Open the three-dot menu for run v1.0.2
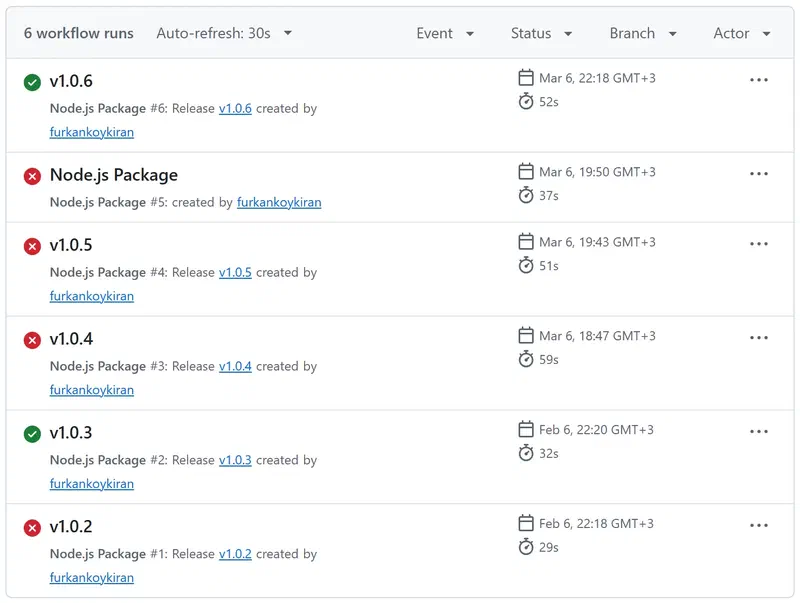 [x=759, y=525]
